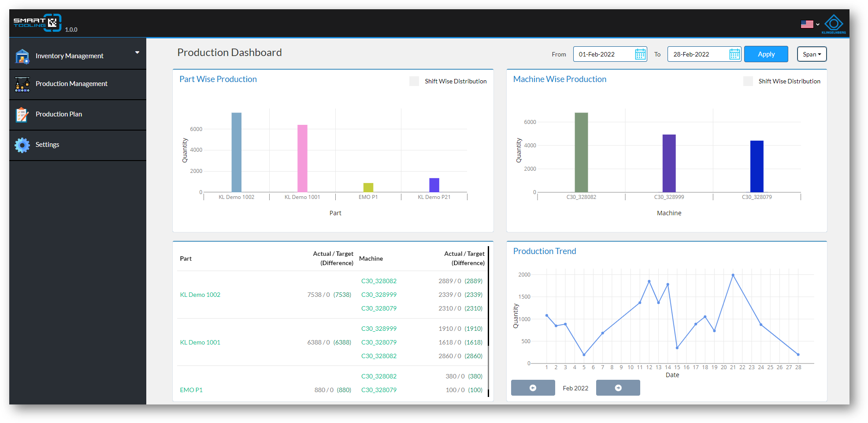Click the pink KL Demo 1001 bar
The width and height of the screenshot is (868, 423).
tap(302, 158)
